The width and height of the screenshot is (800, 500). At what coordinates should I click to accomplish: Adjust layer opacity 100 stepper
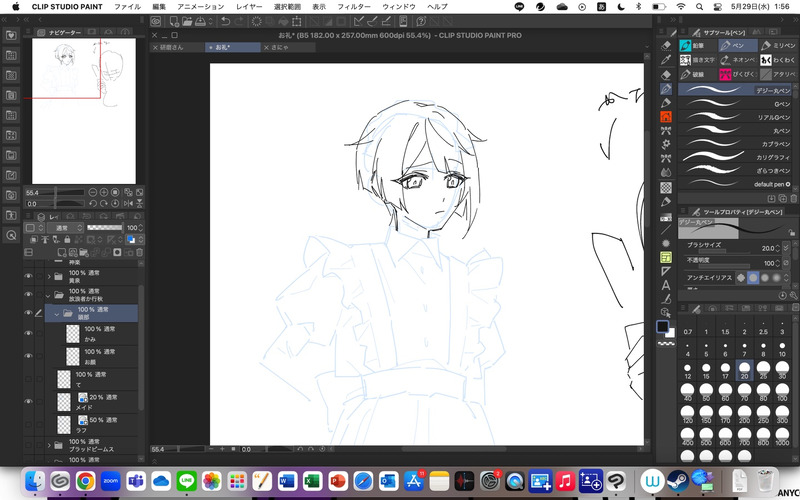pyautogui.click(x=140, y=228)
